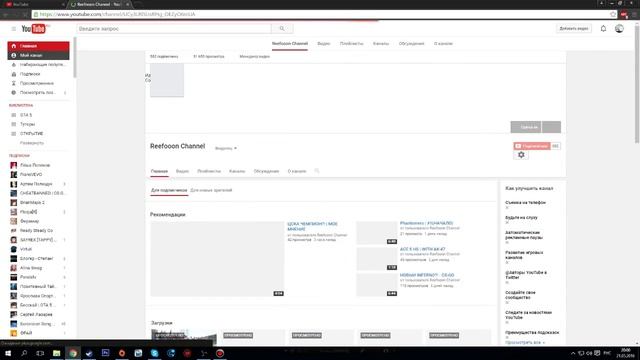Open the Туторы playlist in sidebar
Viewport: 640px width, 360px height.
pyautogui.click(x=27, y=124)
